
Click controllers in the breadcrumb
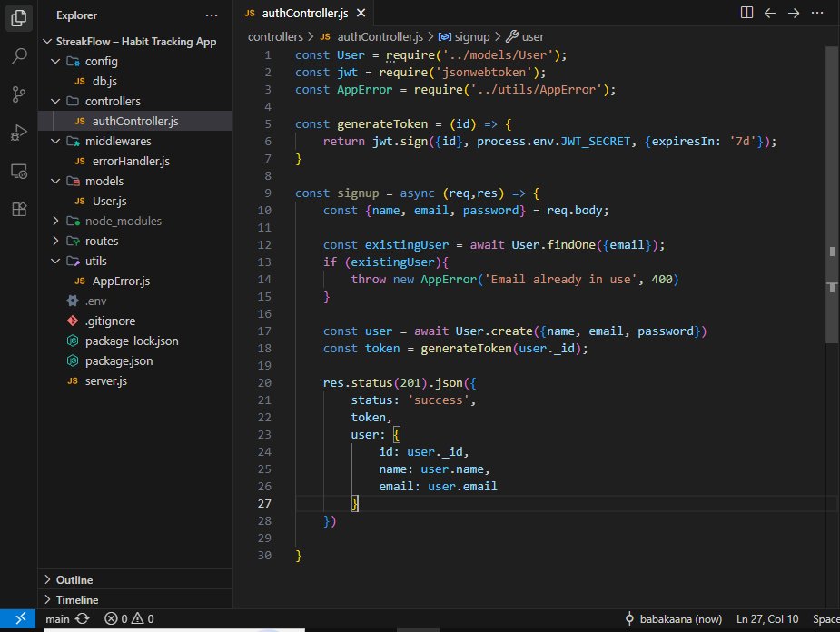[x=275, y=36]
